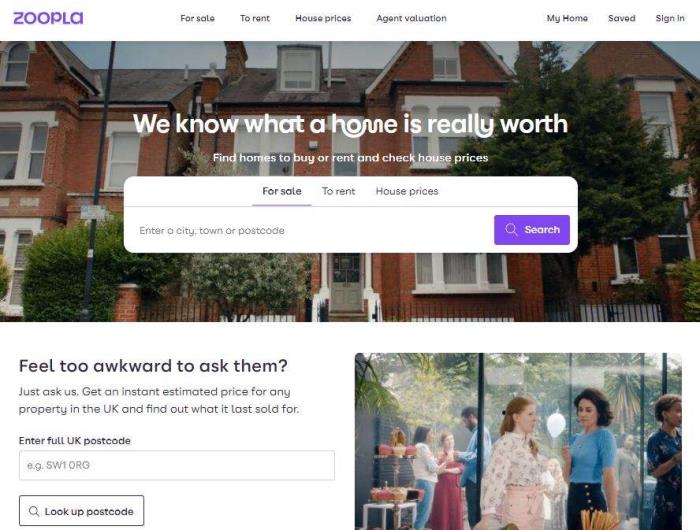Focus the city, town or postcode field
The height and width of the screenshot is (530, 700).
[x=312, y=230]
